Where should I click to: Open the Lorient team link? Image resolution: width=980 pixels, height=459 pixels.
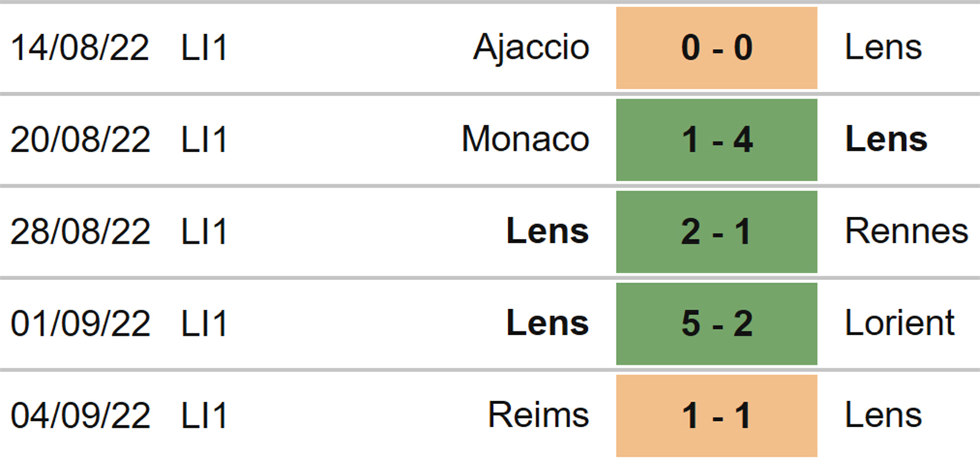coord(899,324)
